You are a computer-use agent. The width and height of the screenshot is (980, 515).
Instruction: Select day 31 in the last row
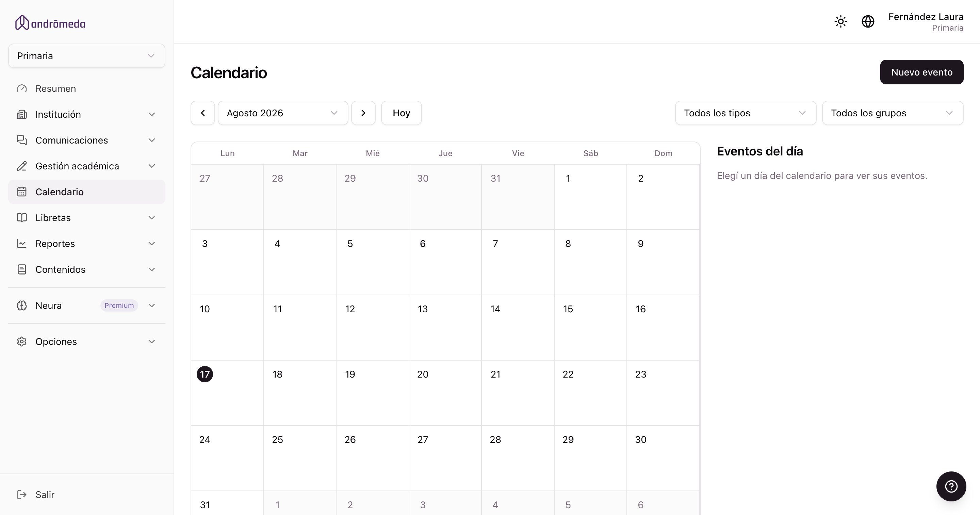coord(227,503)
